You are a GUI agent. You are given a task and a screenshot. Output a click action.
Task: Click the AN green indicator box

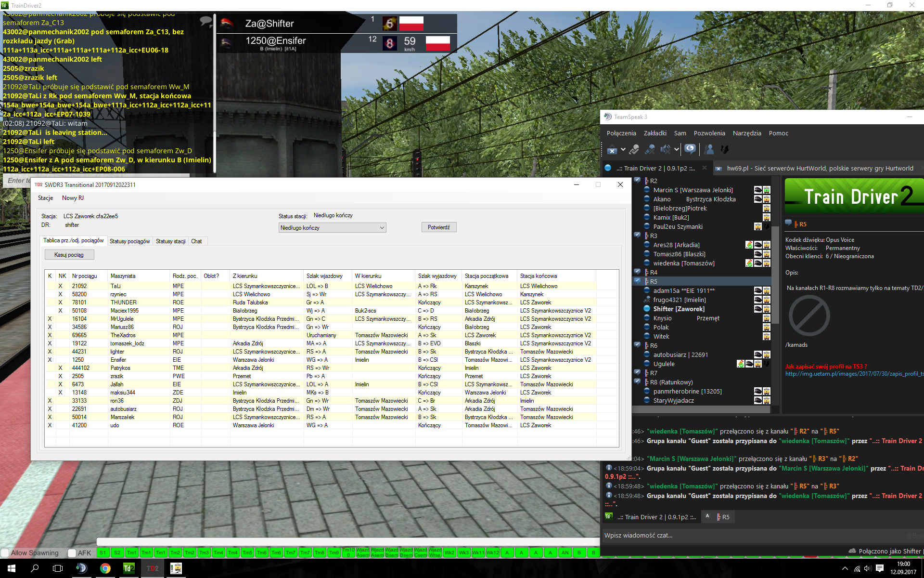click(565, 552)
